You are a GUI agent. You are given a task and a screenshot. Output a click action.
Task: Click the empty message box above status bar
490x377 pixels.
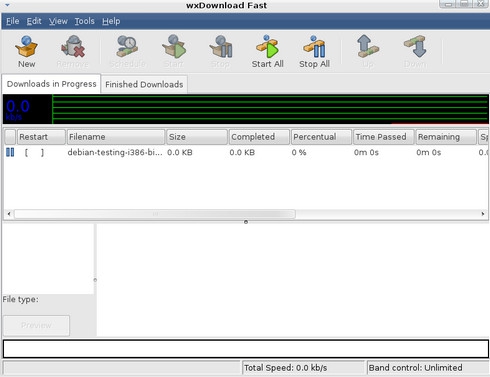point(246,349)
